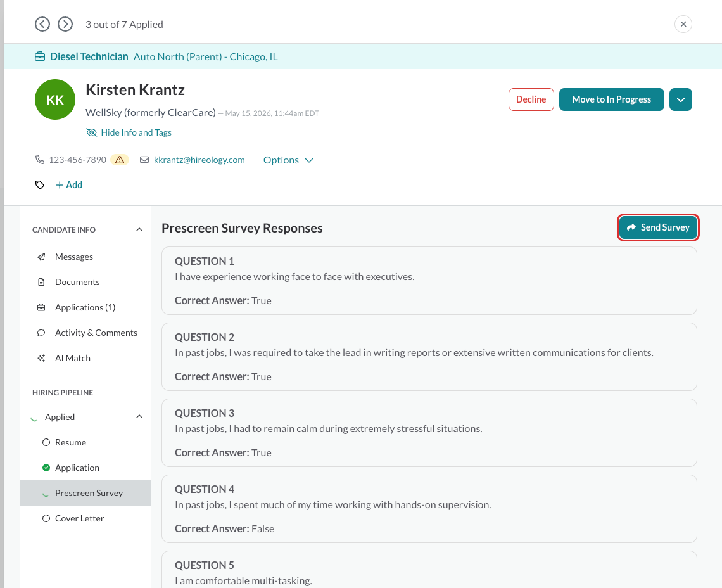Open the Diesel Technician job link

(89, 56)
